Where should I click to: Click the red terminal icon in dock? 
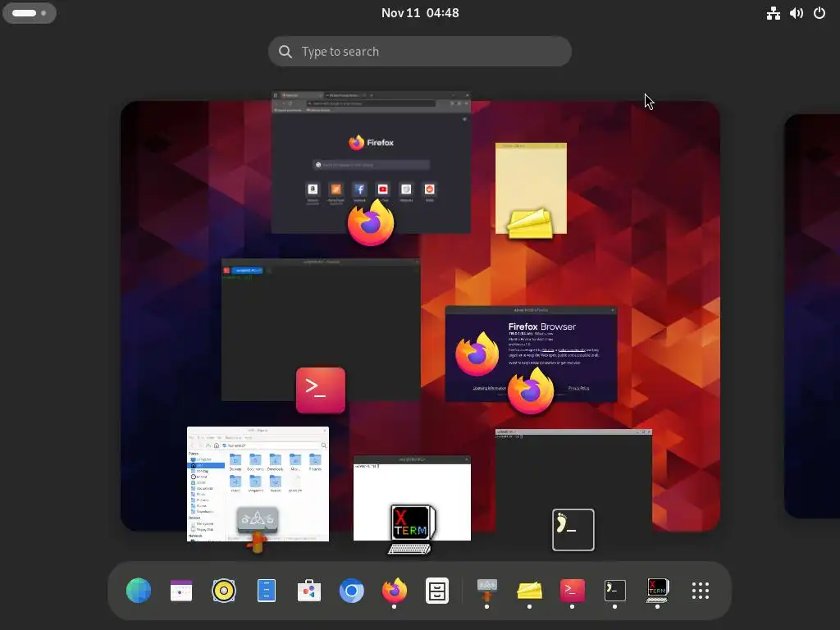572,591
